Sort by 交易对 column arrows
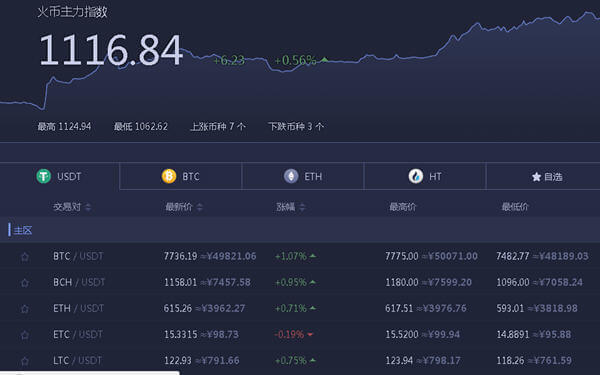This screenshot has width=600, height=375. click(88, 207)
